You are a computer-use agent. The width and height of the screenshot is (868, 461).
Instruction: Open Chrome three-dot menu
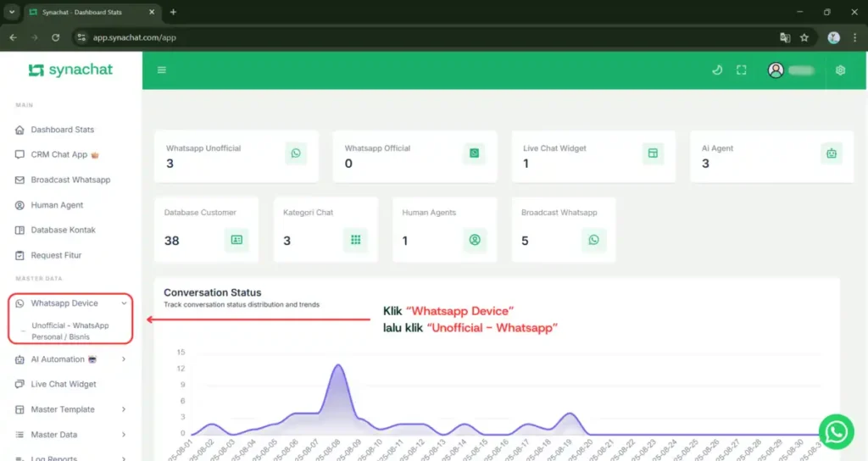tap(854, 37)
